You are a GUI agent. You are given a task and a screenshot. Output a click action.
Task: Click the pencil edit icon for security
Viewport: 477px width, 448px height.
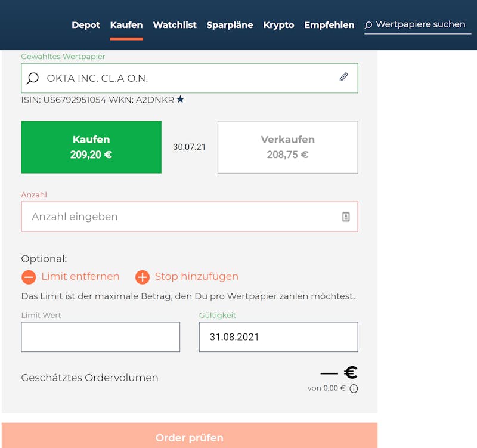(x=344, y=77)
